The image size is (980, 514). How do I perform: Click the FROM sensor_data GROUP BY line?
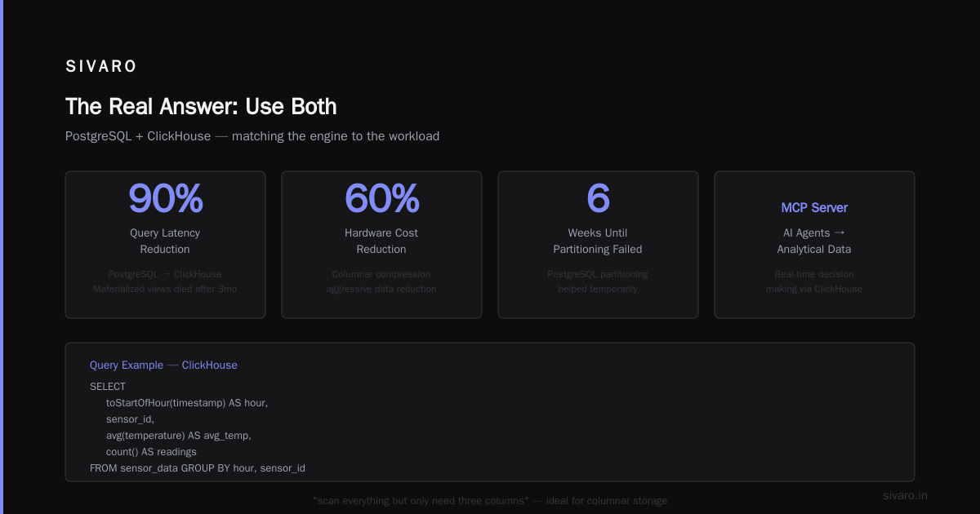tap(198, 468)
